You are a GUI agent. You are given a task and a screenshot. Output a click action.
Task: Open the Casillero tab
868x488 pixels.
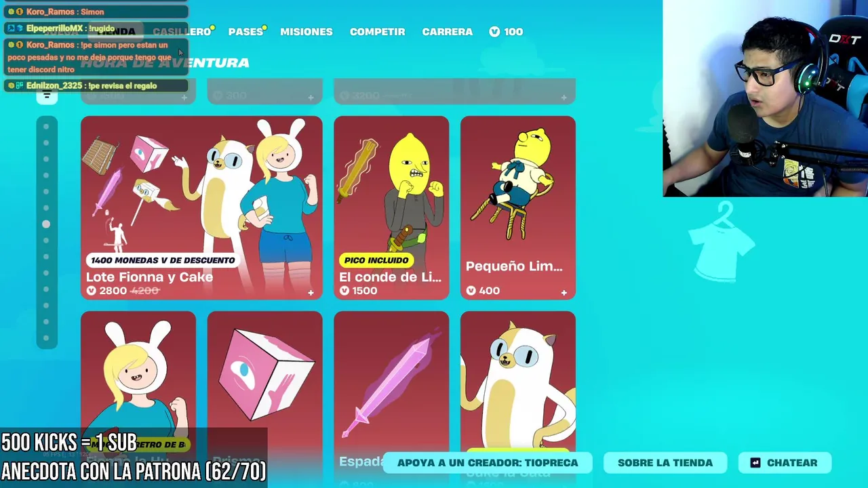coord(182,31)
